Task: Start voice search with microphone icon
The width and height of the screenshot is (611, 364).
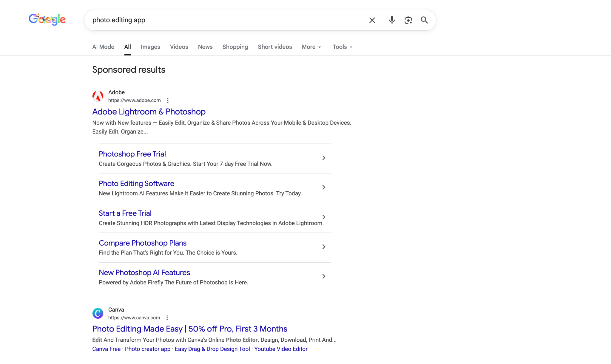Action: pyautogui.click(x=392, y=20)
